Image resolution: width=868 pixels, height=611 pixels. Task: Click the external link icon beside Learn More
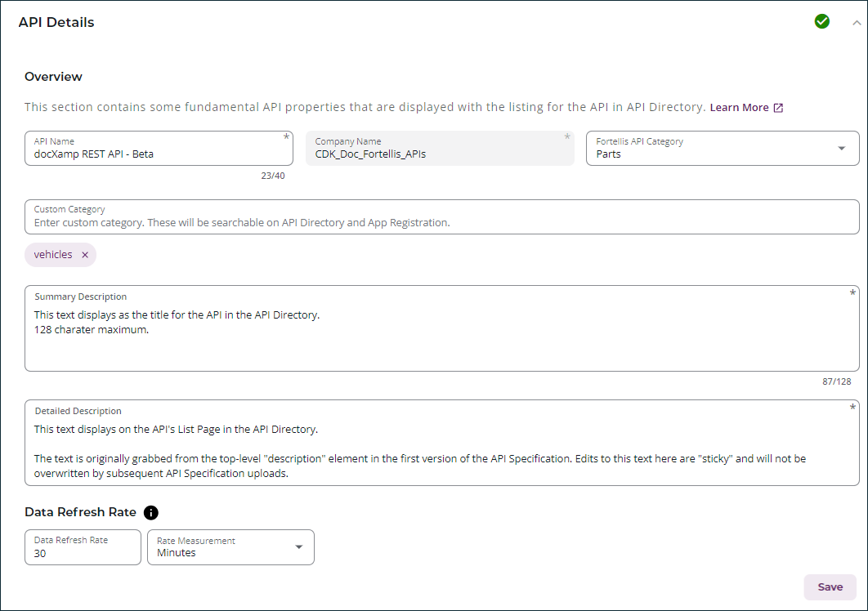[778, 107]
